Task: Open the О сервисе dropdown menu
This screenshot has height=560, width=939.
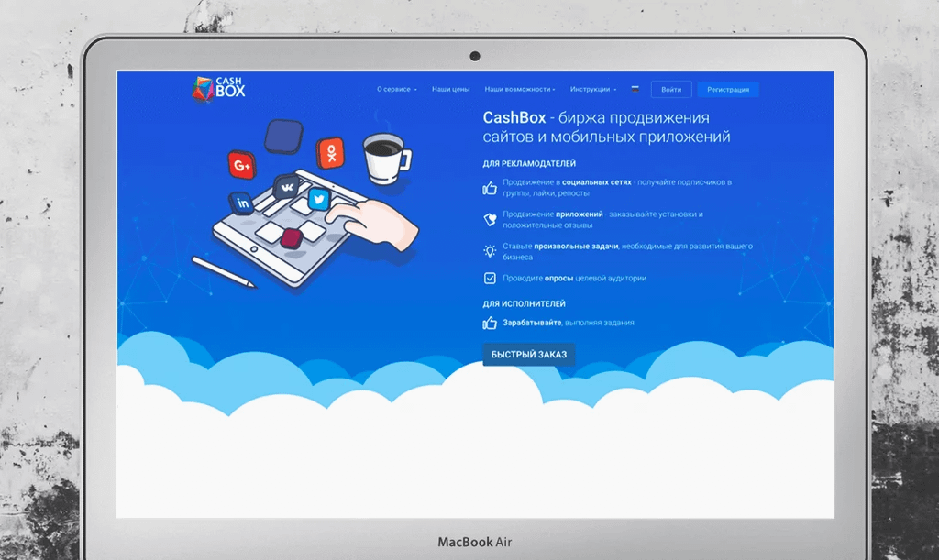Action: point(396,89)
